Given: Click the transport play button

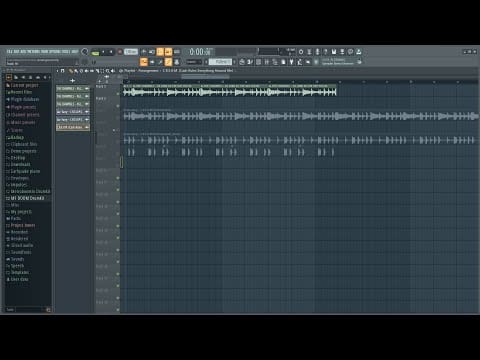Looking at the screenshot, I should tap(103, 52).
